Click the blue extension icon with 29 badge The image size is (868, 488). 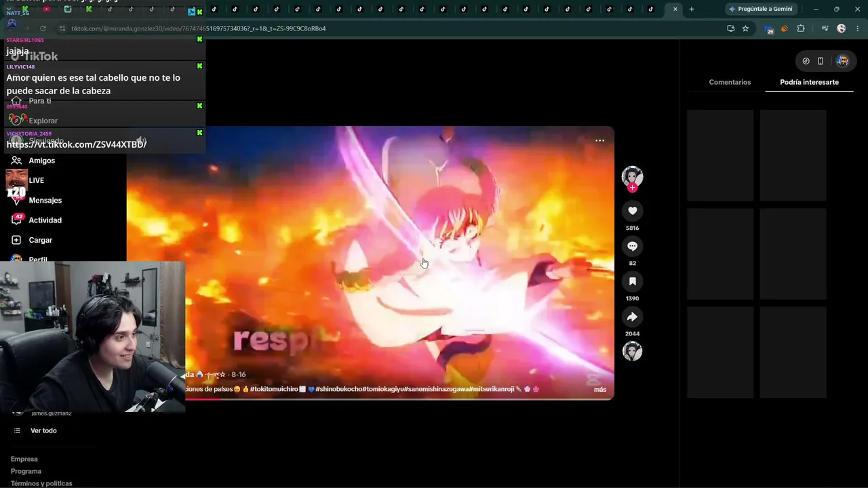tap(769, 29)
